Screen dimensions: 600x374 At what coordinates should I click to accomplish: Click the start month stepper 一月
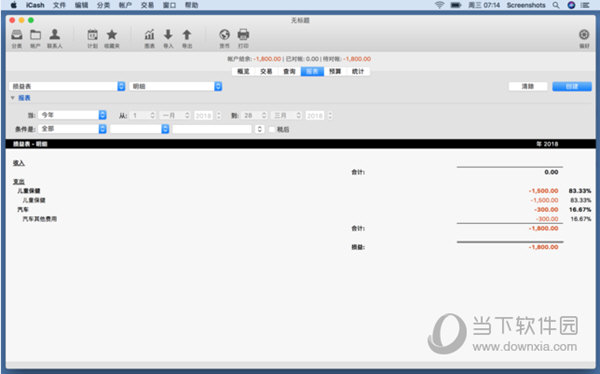(187, 115)
